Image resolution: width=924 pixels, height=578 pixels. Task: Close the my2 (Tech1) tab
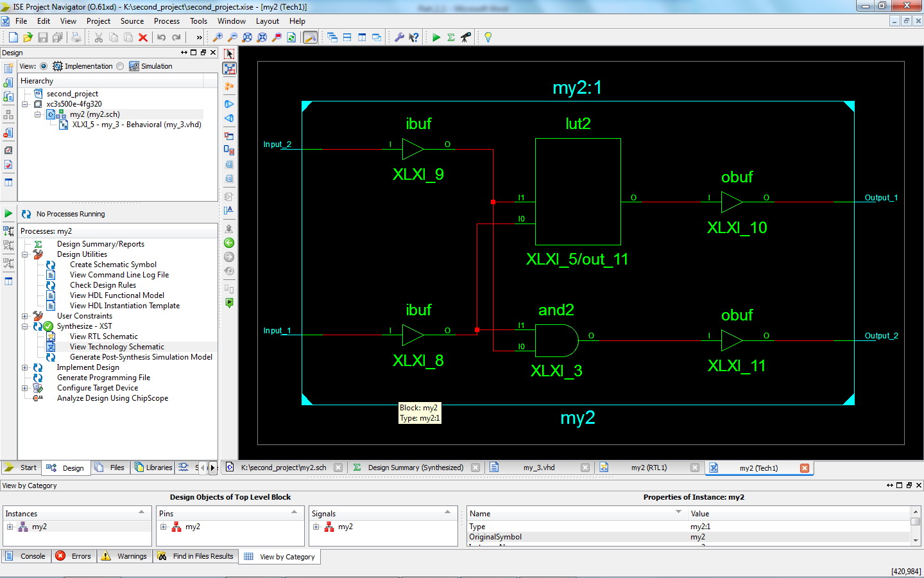[x=805, y=468]
